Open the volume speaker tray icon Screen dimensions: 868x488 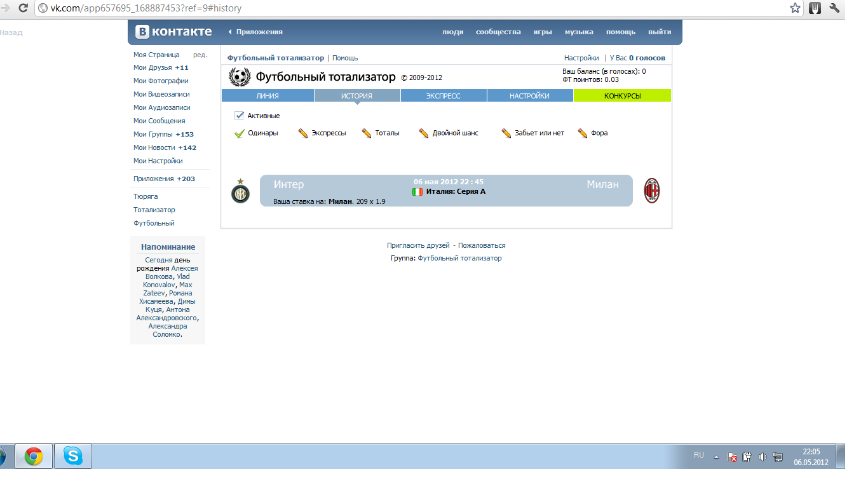[763, 456]
